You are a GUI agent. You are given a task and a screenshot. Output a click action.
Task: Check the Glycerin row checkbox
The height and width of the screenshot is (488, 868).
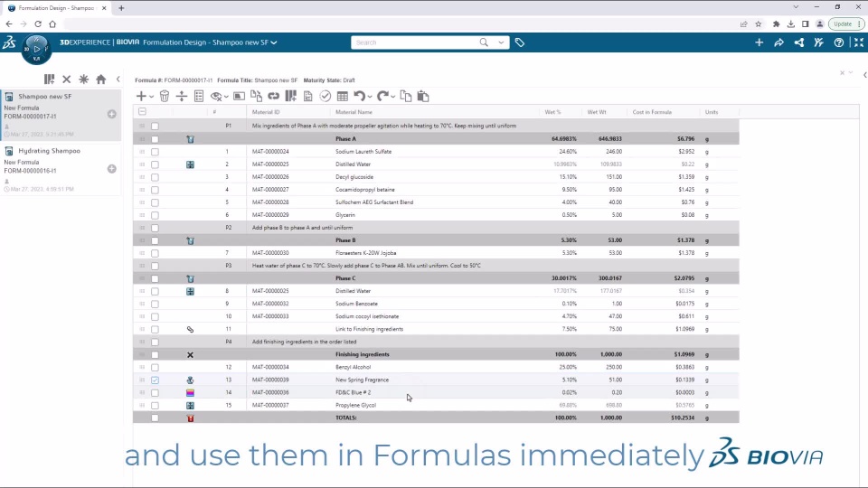coord(155,215)
